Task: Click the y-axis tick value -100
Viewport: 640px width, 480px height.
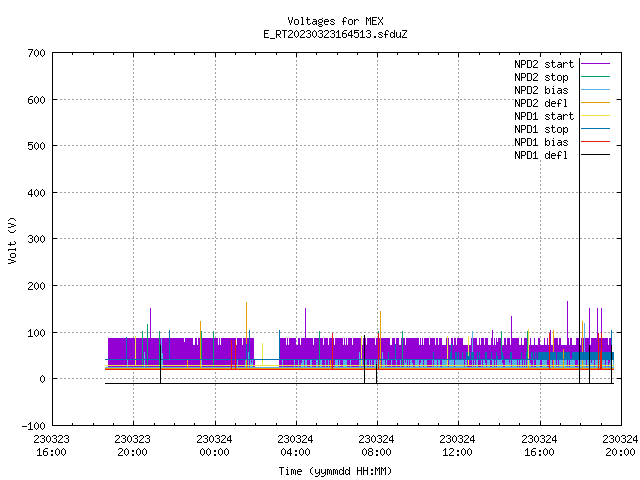Action: pos(33,426)
